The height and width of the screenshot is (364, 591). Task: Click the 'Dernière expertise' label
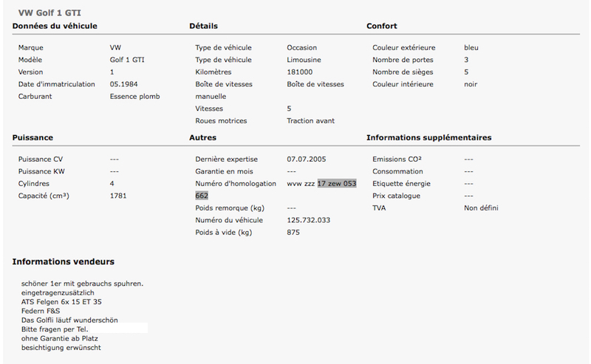pos(227,159)
